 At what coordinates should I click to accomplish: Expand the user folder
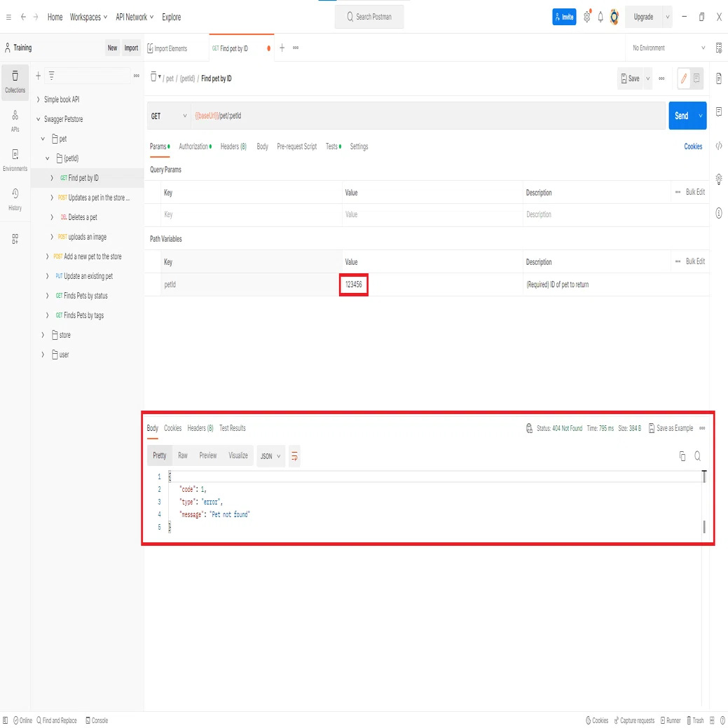click(43, 355)
